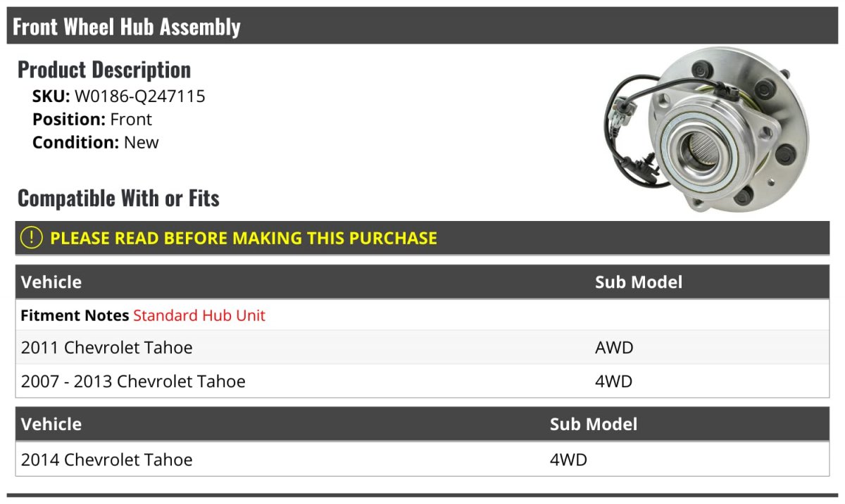Click the Vehicle header above 2014 Chevrolet Tahoe
The image size is (845, 504).
click(x=51, y=424)
